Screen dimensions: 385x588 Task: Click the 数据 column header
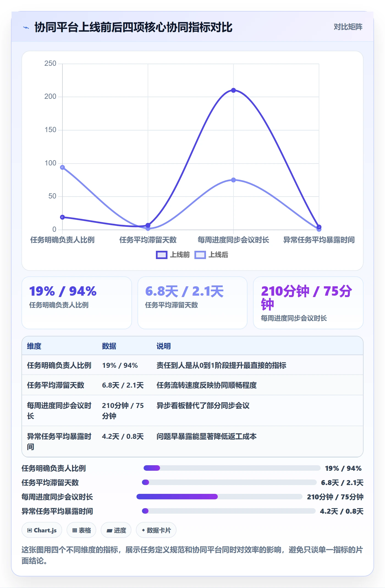[109, 346]
